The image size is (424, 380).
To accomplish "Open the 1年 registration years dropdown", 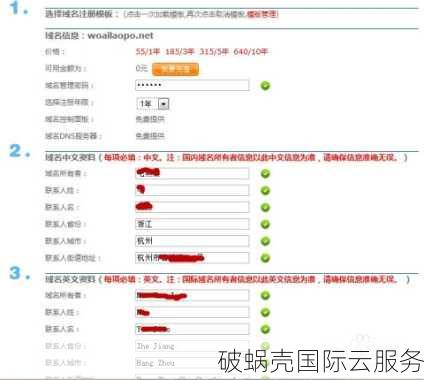I will [153, 104].
